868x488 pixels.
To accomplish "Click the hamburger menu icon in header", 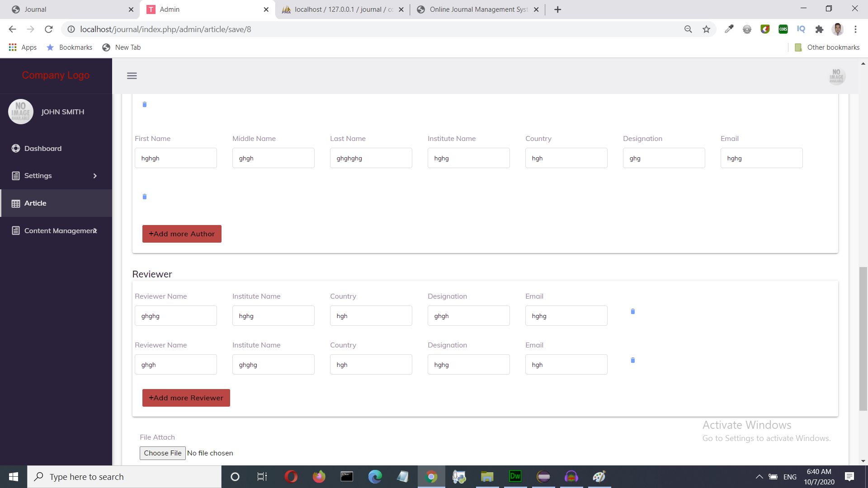I will pos(132,76).
